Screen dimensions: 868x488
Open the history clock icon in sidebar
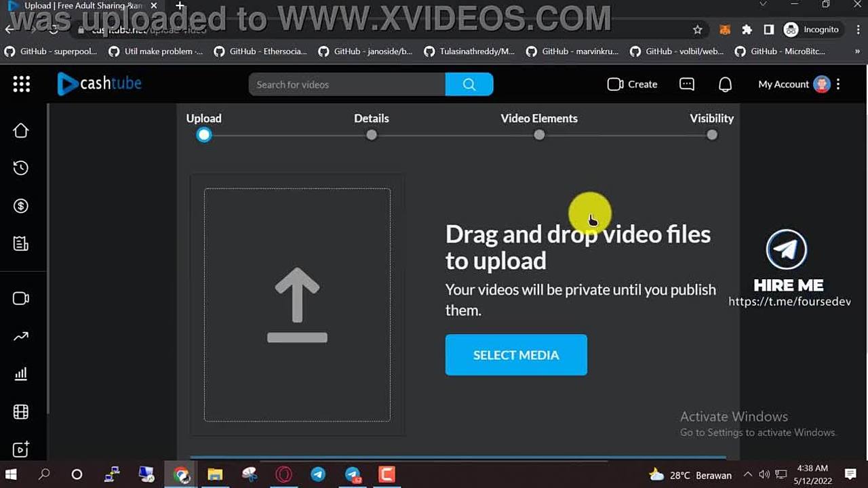pyautogui.click(x=21, y=168)
